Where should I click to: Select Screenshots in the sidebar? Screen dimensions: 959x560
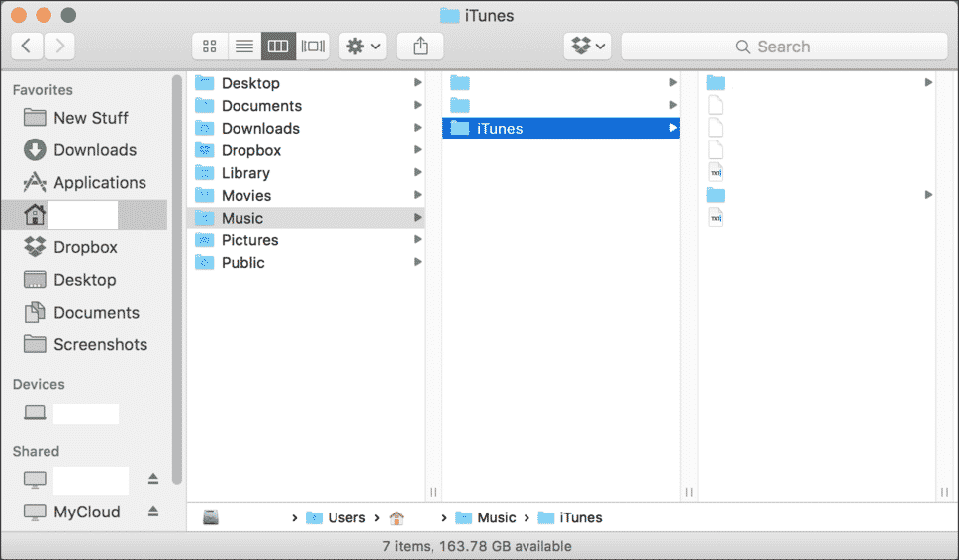[100, 345]
